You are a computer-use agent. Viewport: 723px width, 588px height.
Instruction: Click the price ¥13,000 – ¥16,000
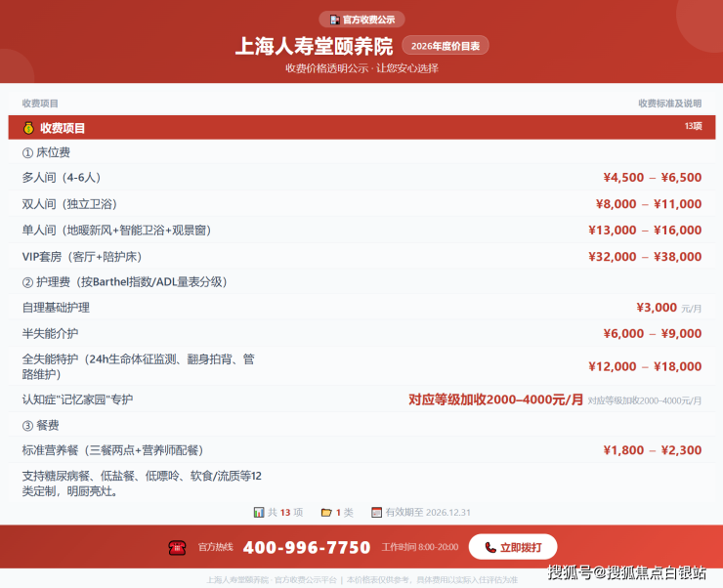tap(645, 230)
